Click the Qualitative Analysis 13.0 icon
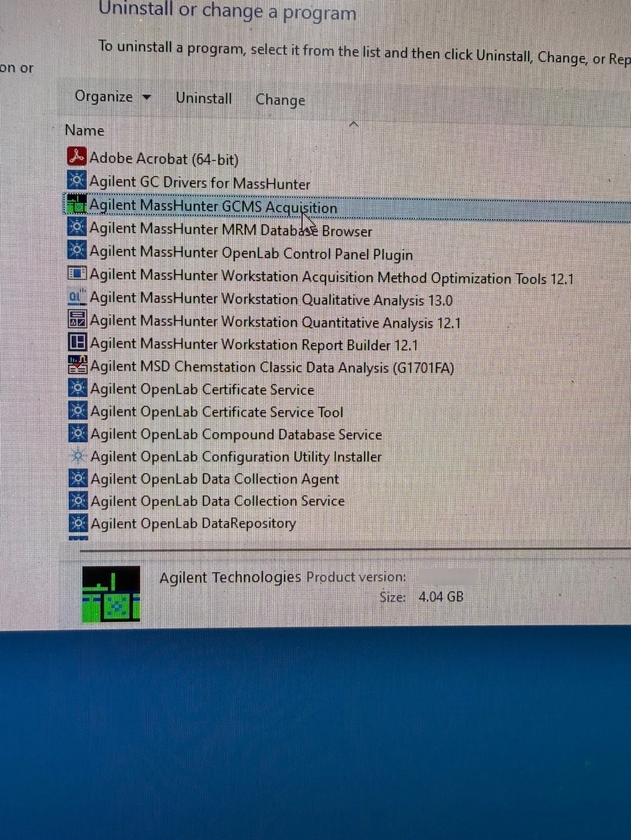This screenshot has height=840, width=631. point(77,296)
